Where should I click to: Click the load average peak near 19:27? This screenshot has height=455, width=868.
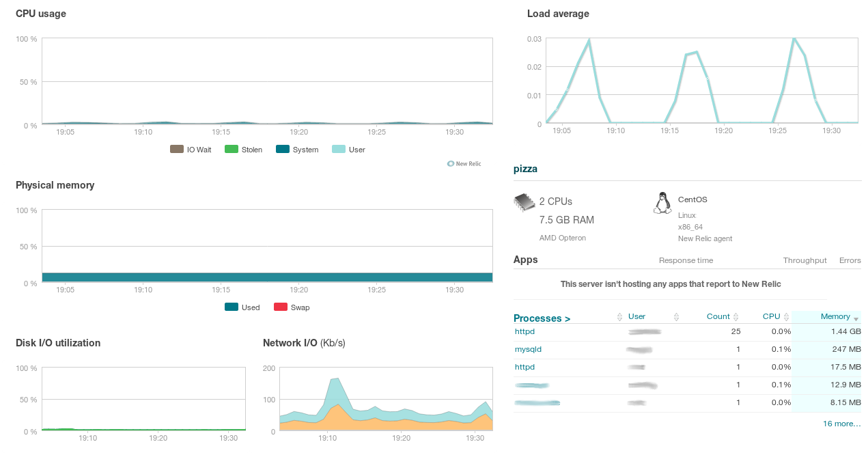tap(794, 39)
